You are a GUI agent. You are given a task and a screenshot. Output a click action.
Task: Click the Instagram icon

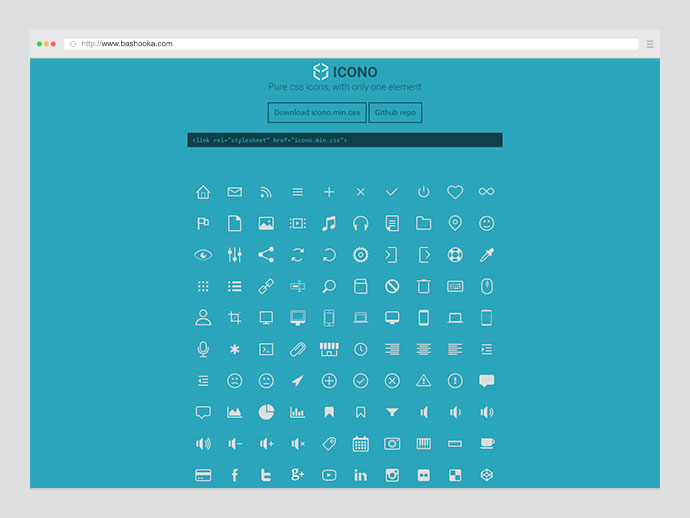tap(392, 475)
